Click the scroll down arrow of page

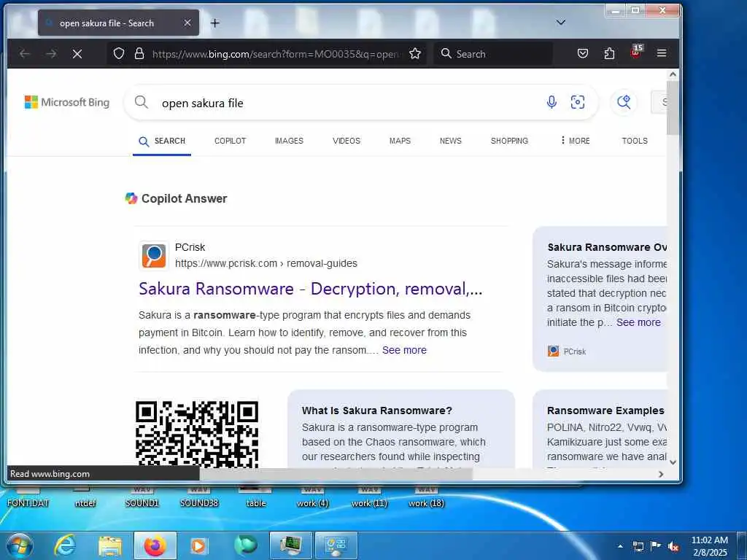click(x=672, y=462)
